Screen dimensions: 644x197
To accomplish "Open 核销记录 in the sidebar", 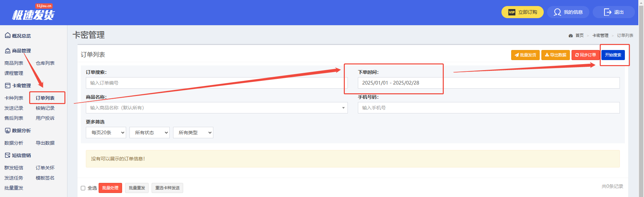I will coord(45,108).
